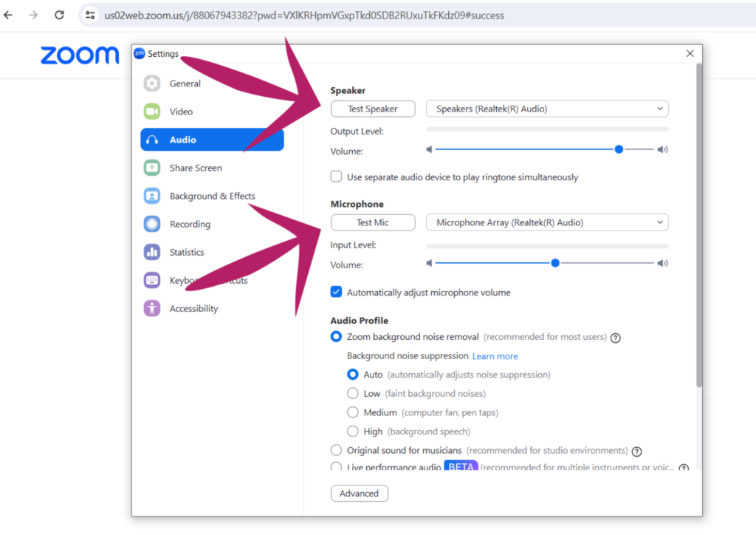Screen dimensions: 756x535
Task: Click the browser forward arrow
Action: (33, 15)
